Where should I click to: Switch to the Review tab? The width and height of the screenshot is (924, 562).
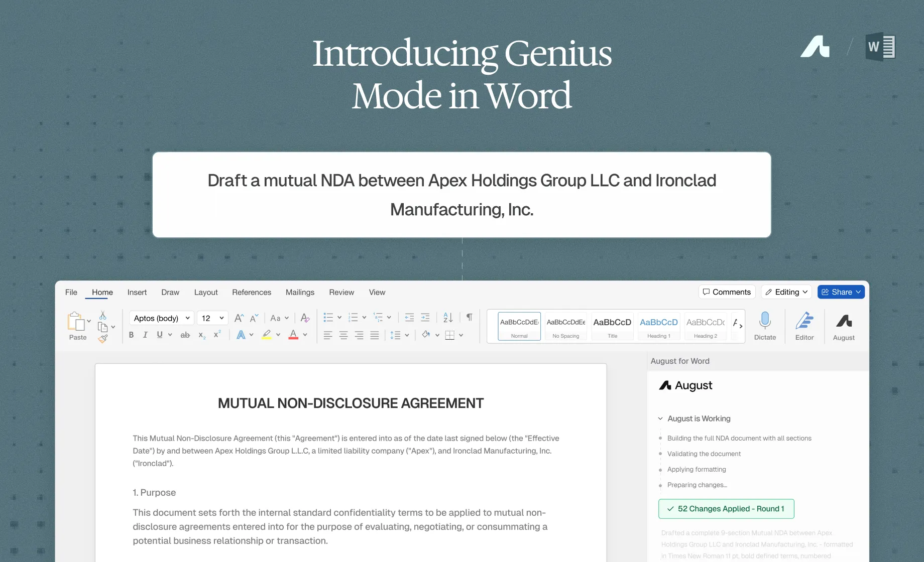[341, 292]
